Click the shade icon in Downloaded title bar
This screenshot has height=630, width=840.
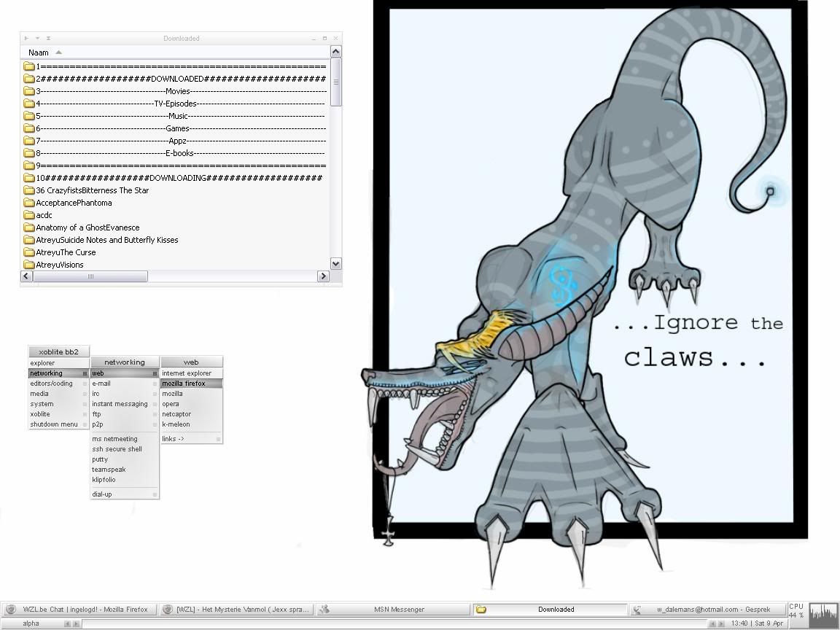[x=48, y=38]
